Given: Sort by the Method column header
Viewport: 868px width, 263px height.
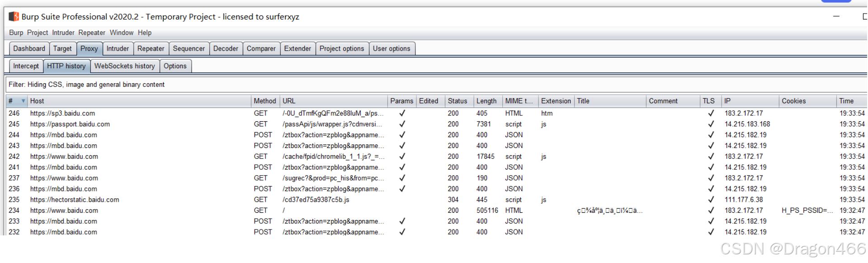Looking at the screenshot, I should pos(265,101).
